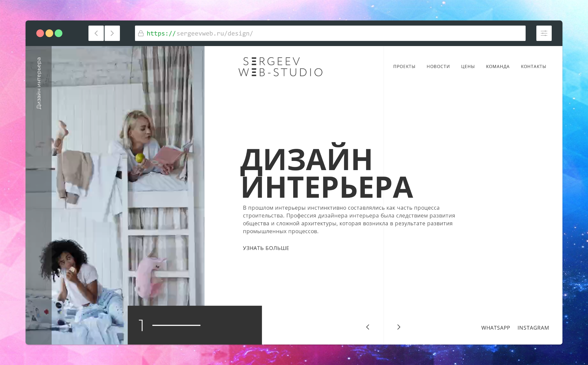Open the browser settings sliders icon
This screenshot has height=365, width=588.
tap(544, 33)
